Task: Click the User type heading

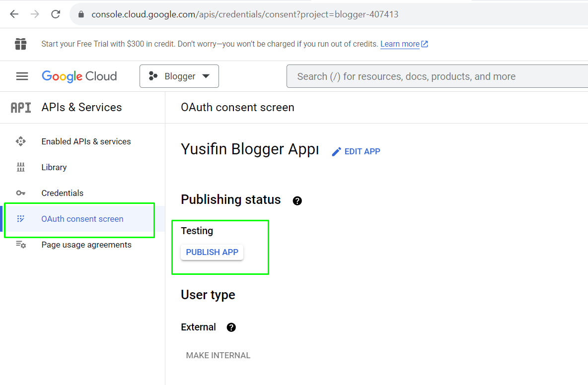Action: (x=208, y=295)
